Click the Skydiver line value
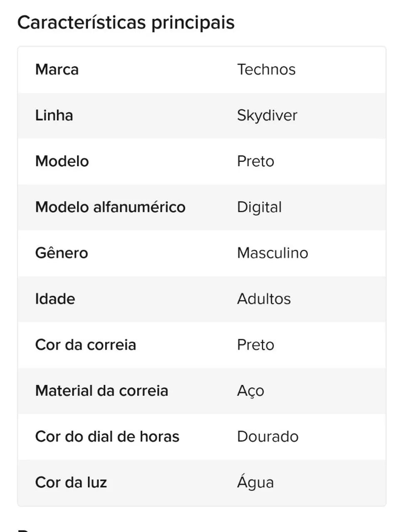403x532 pixels. pos(267,116)
